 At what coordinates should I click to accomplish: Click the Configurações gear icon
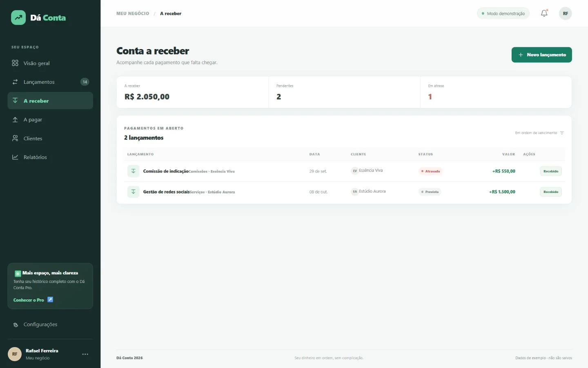(x=16, y=325)
